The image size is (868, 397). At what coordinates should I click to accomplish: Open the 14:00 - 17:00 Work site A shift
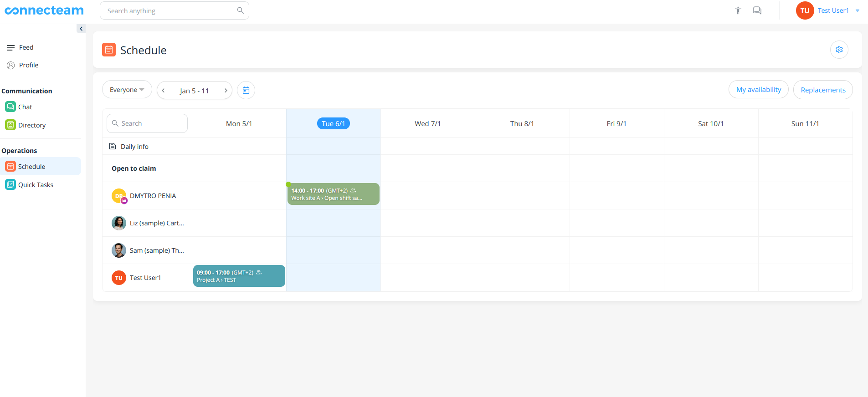(x=334, y=194)
